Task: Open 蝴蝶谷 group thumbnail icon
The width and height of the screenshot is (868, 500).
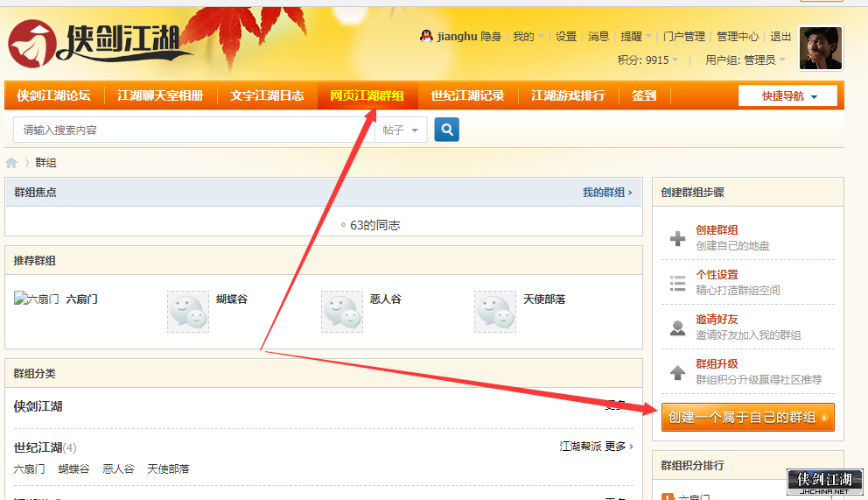Action: tap(188, 311)
